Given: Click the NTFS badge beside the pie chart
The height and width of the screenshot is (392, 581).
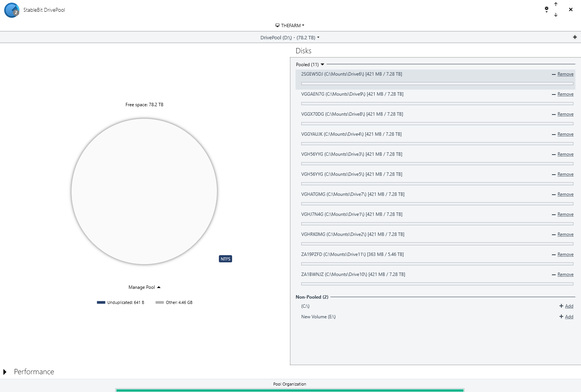Looking at the screenshot, I should click(x=225, y=259).
